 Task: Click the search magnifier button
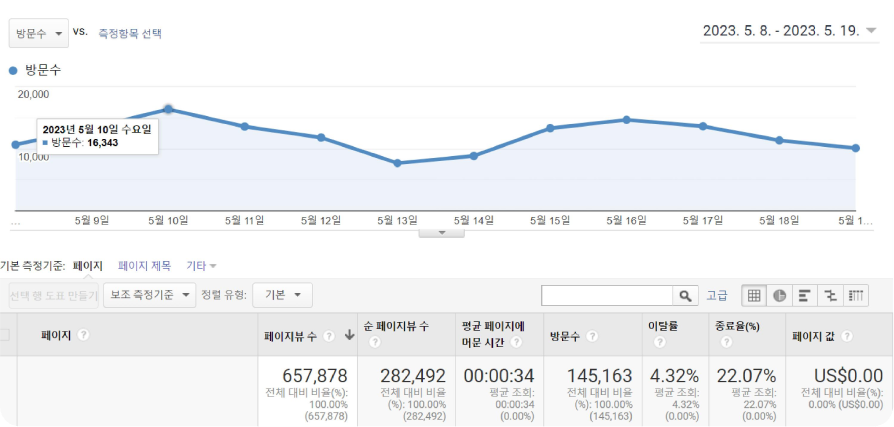click(685, 296)
